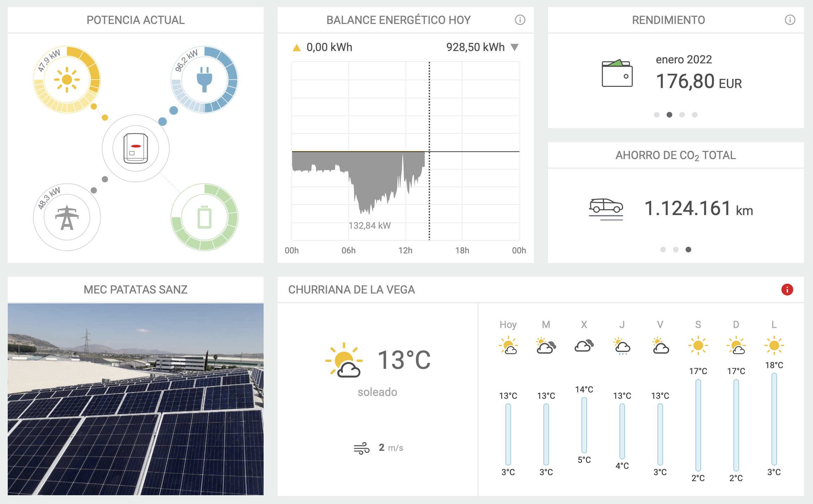The width and height of the screenshot is (813, 504).
Task: Click the MEC PATATAS SANZ title
Action: click(x=135, y=290)
